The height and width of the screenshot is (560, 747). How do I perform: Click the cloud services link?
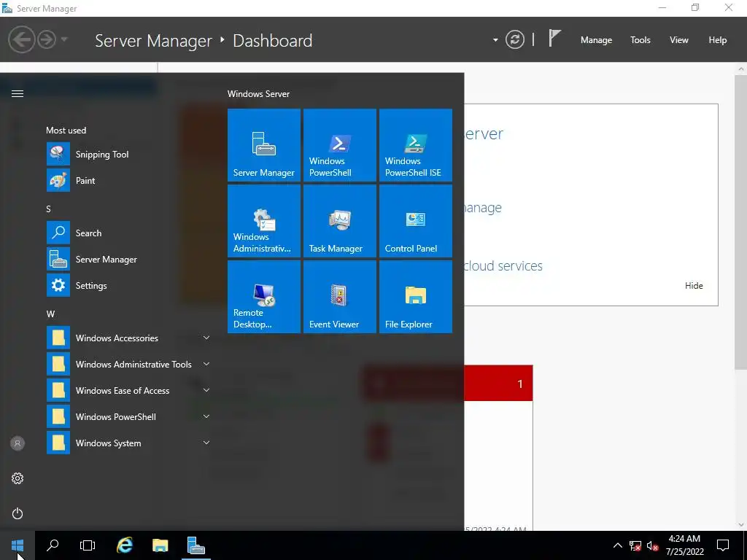pos(503,265)
